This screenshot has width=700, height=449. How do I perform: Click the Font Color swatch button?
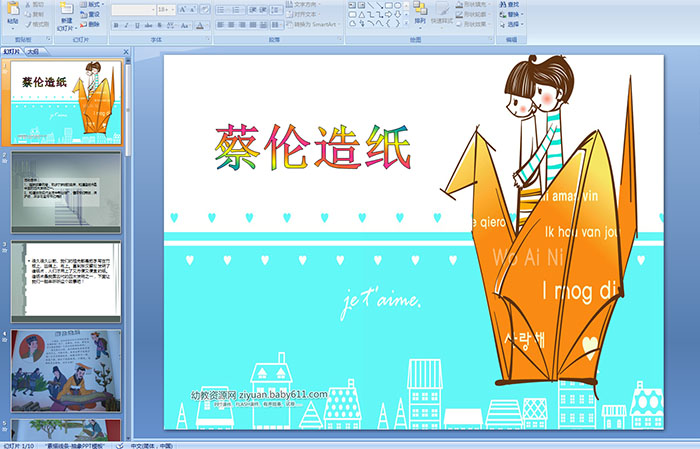200,25
